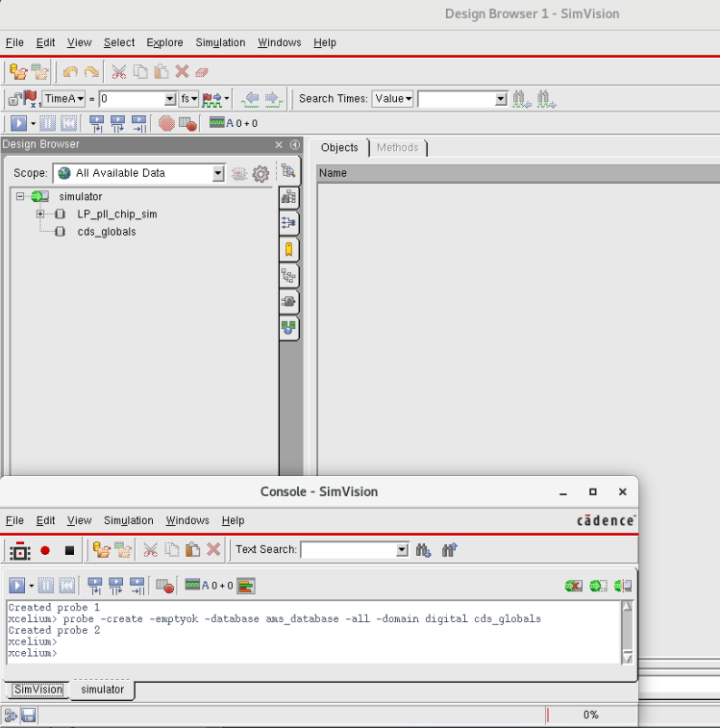Click the search next binoculars icon by Search Times
Viewport: 720px width, 728px height.
coord(545,99)
